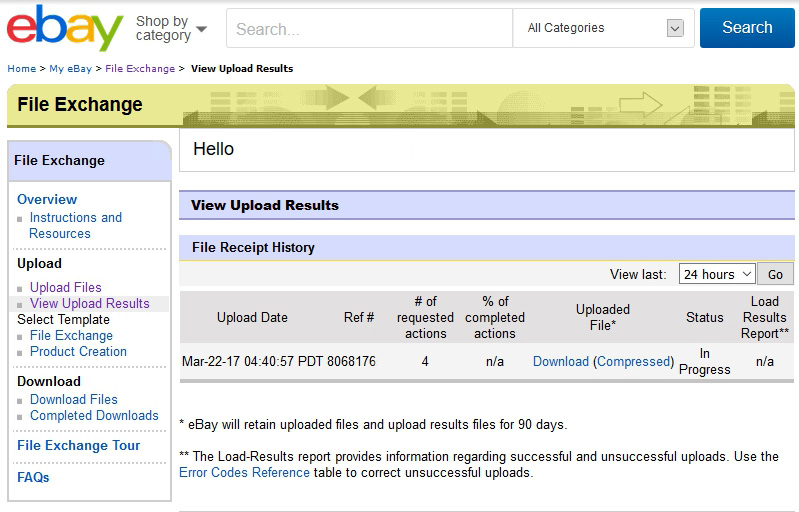Viewport: 799px width, 512px height.
Task: Click the blue Search button
Action: (x=747, y=28)
